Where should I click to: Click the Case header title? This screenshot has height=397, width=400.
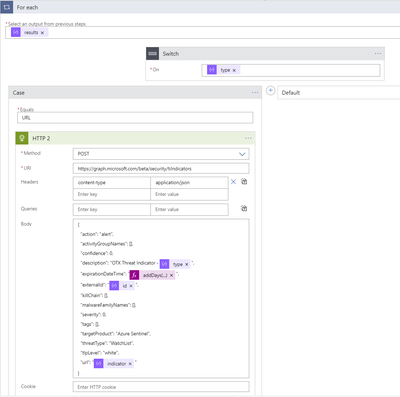[x=19, y=93]
